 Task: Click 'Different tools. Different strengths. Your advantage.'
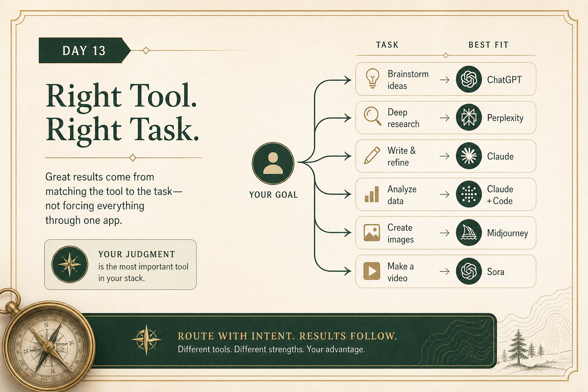coord(271,350)
